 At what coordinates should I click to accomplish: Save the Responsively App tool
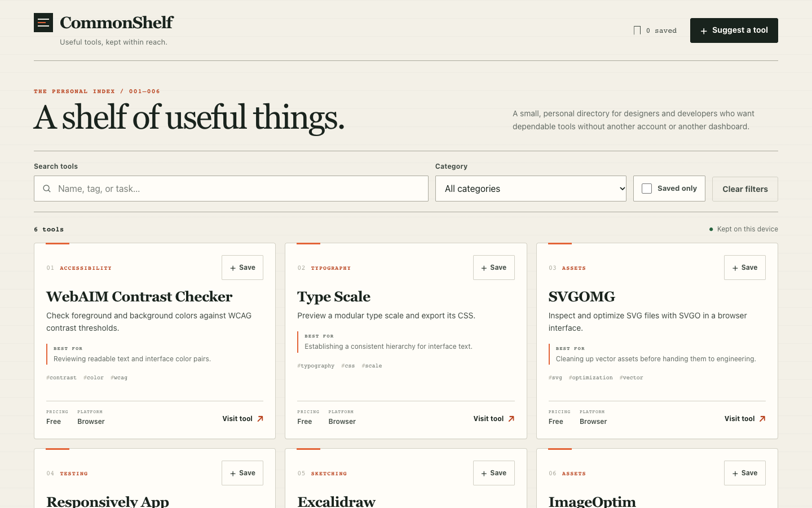(242, 473)
